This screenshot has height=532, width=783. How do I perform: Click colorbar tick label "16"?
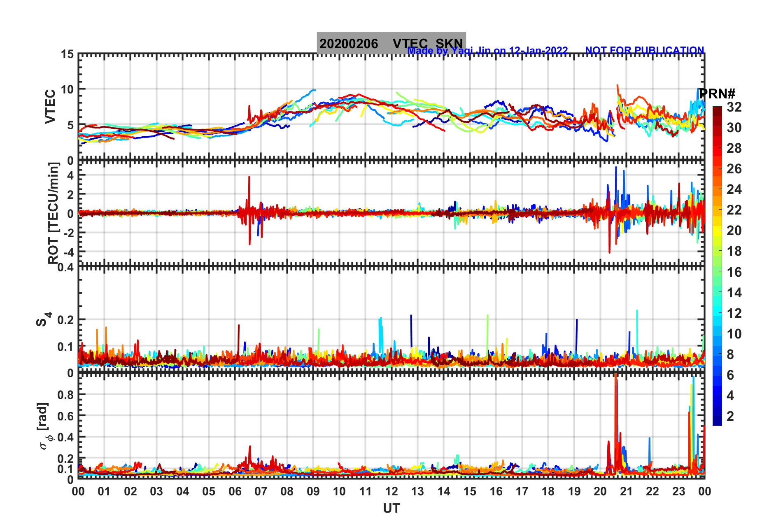click(x=734, y=272)
